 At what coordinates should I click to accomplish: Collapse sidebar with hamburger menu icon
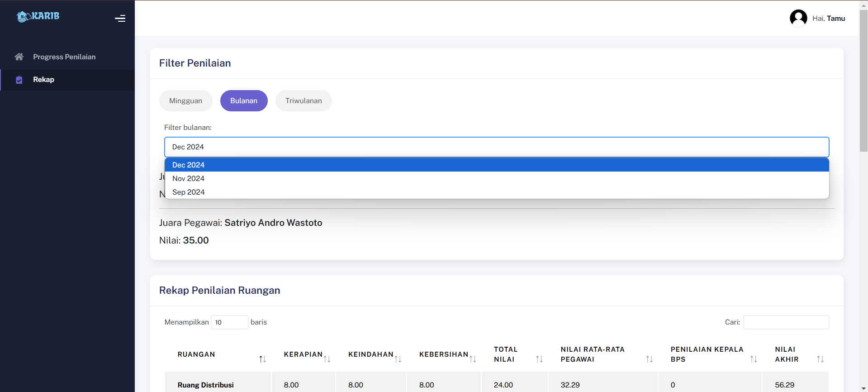pyautogui.click(x=120, y=19)
